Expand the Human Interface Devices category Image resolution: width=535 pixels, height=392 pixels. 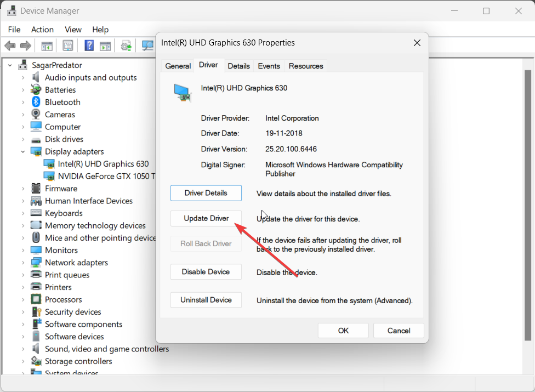tap(23, 201)
